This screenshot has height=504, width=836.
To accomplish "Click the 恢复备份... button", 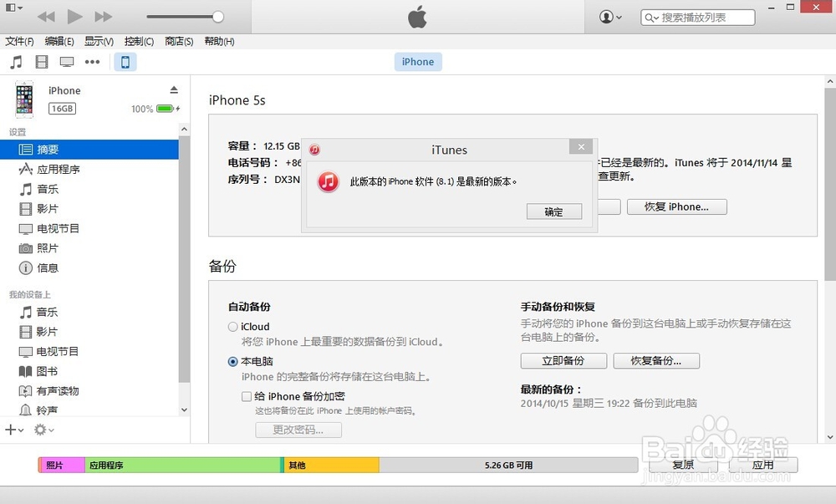I will [656, 361].
